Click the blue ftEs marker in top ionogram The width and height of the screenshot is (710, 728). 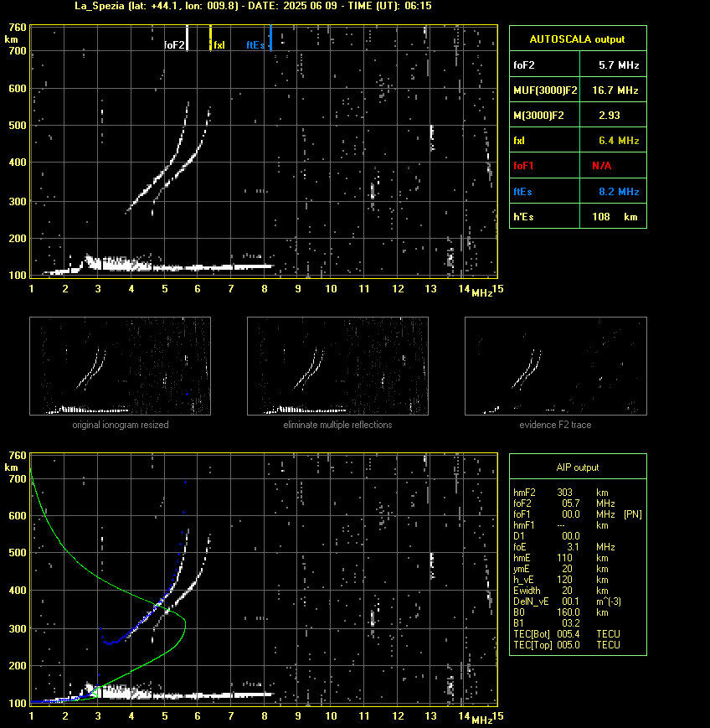tap(270, 38)
